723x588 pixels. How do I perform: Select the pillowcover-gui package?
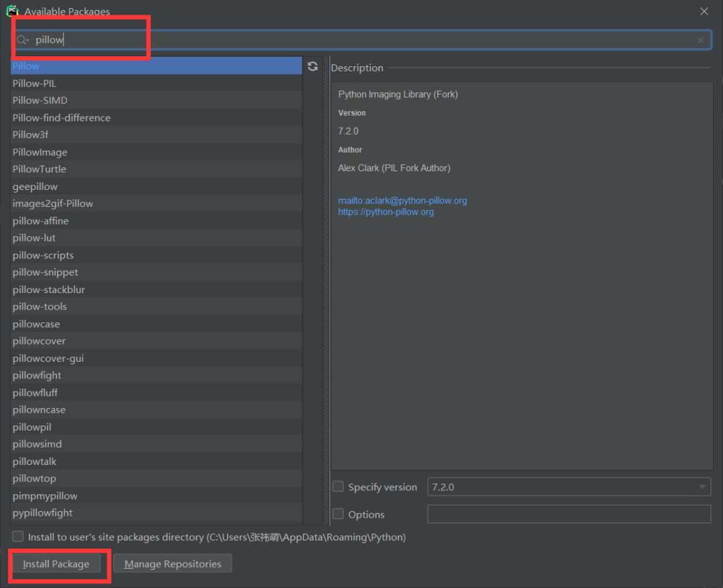click(x=156, y=359)
